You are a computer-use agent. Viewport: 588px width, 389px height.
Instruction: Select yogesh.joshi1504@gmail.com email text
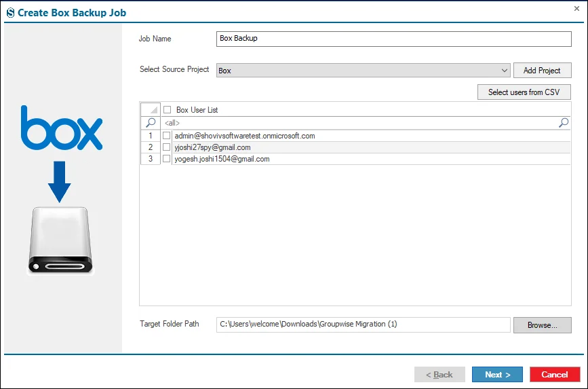click(222, 160)
